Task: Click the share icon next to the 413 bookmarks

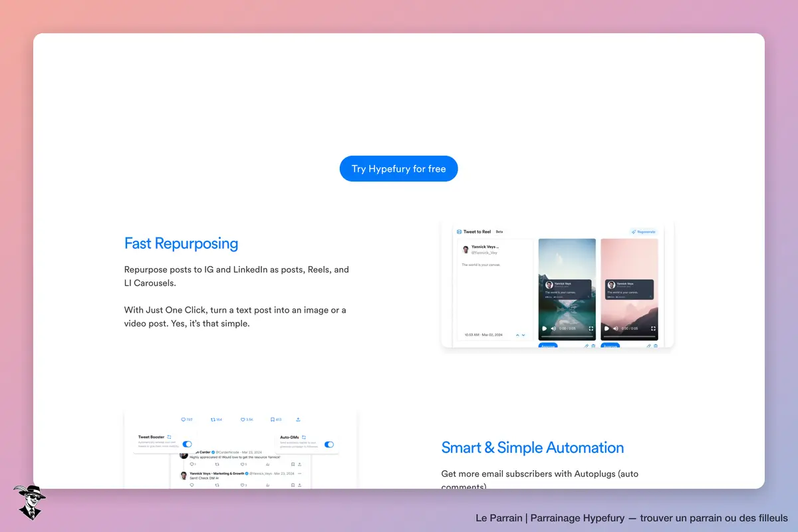Action: click(298, 420)
